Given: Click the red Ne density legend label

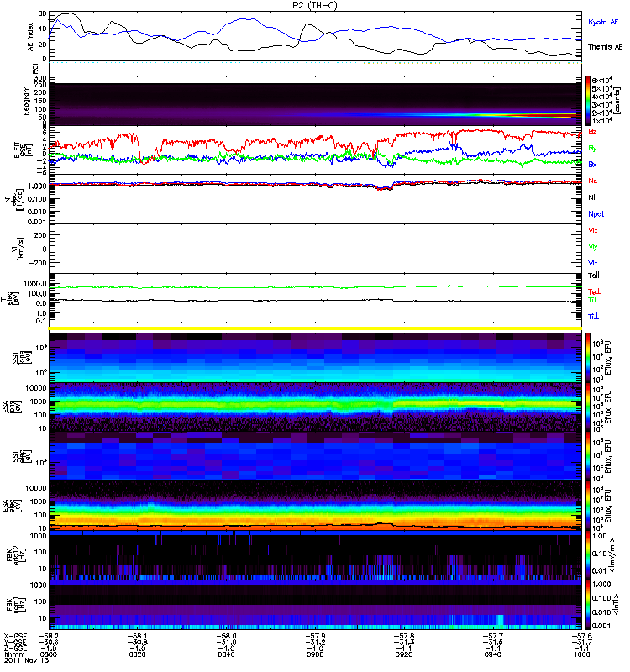Looking at the screenshot, I should (592, 181).
